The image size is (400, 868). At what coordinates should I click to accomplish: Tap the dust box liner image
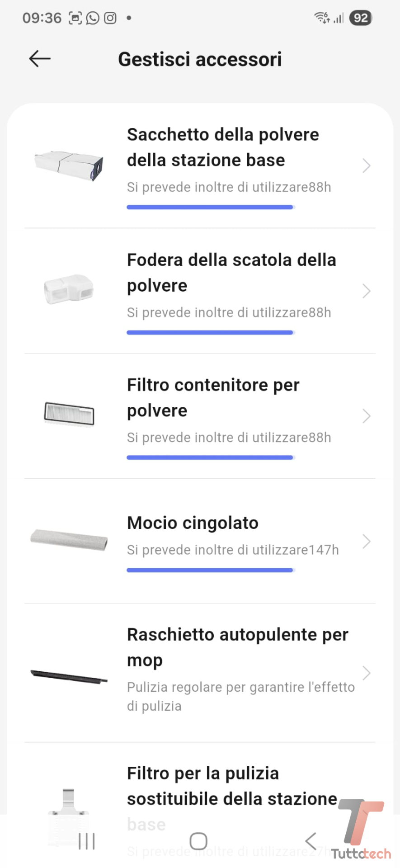[69, 289]
